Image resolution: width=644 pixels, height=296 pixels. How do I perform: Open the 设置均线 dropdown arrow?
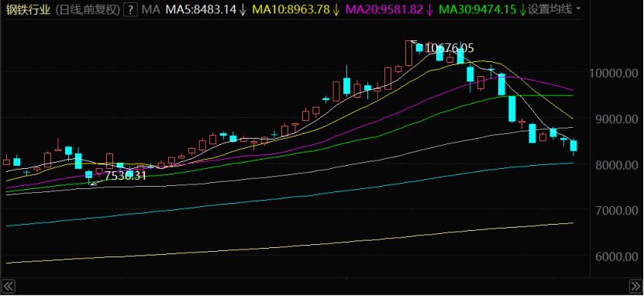point(578,9)
